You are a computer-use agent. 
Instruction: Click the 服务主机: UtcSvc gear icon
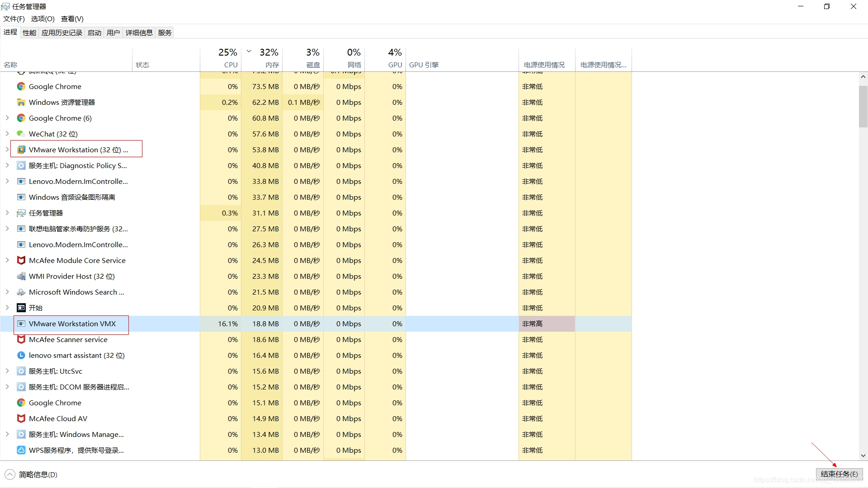coord(21,371)
